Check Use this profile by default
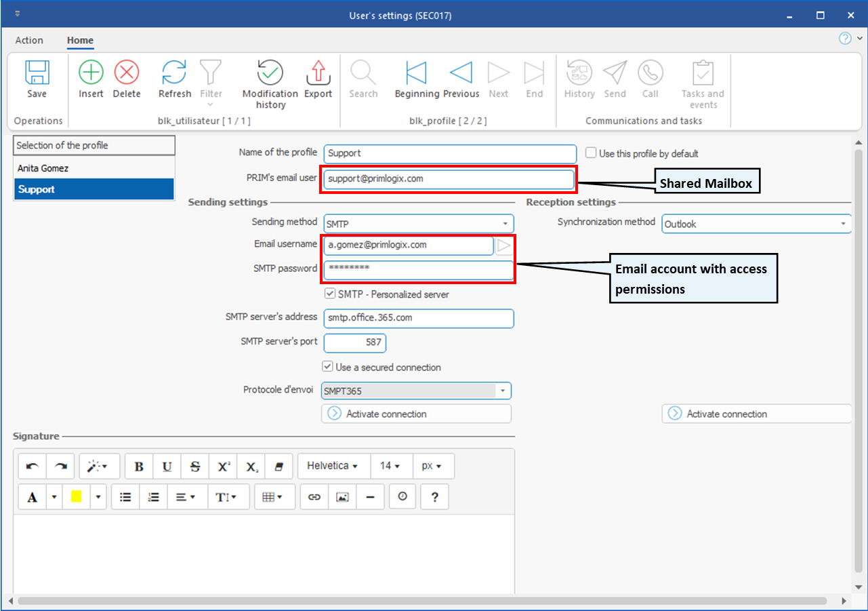 (591, 153)
